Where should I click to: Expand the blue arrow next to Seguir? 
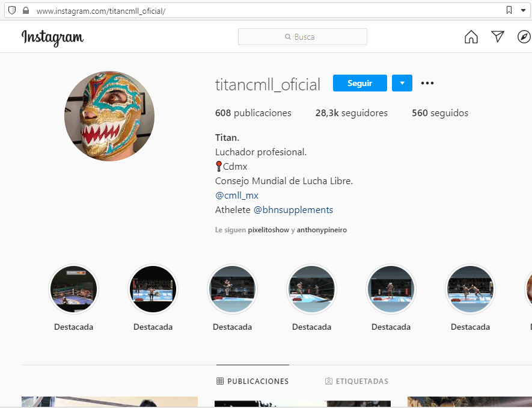(x=402, y=83)
